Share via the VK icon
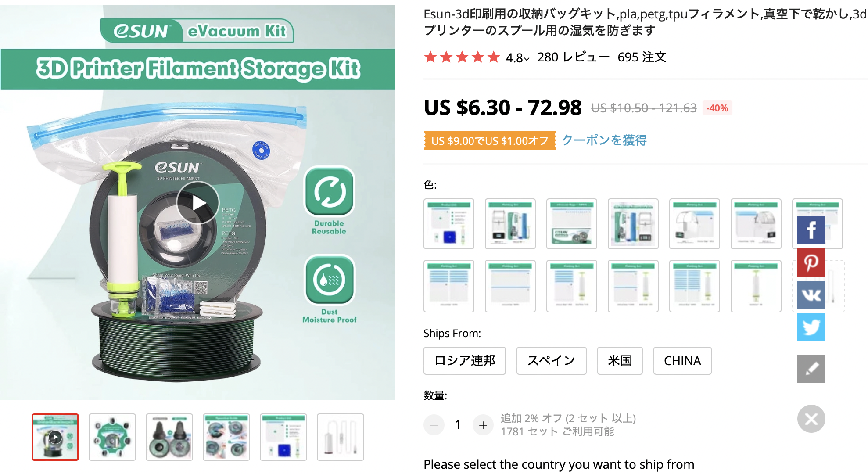Image resolution: width=868 pixels, height=474 pixels. pyautogui.click(x=811, y=295)
